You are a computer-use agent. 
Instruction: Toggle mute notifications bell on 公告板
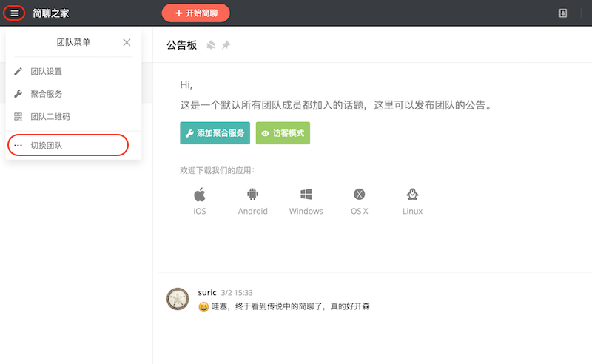click(211, 45)
